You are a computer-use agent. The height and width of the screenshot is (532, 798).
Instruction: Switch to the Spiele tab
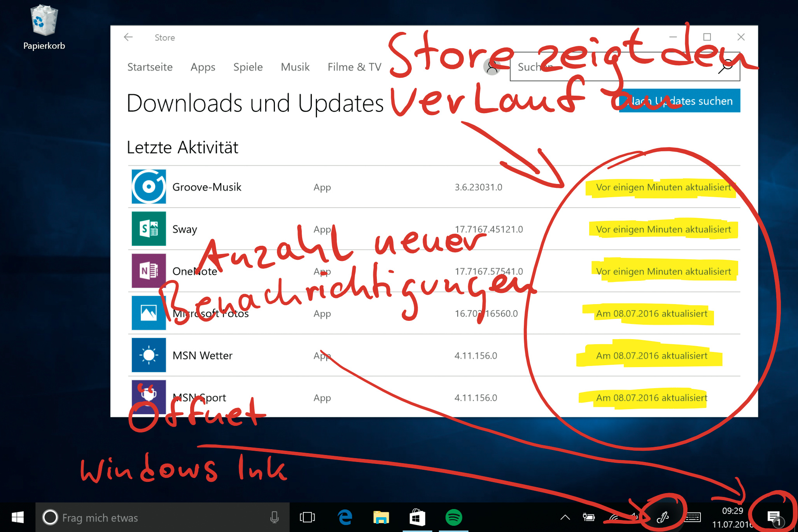pyautogui.click(x=248, y=67)
